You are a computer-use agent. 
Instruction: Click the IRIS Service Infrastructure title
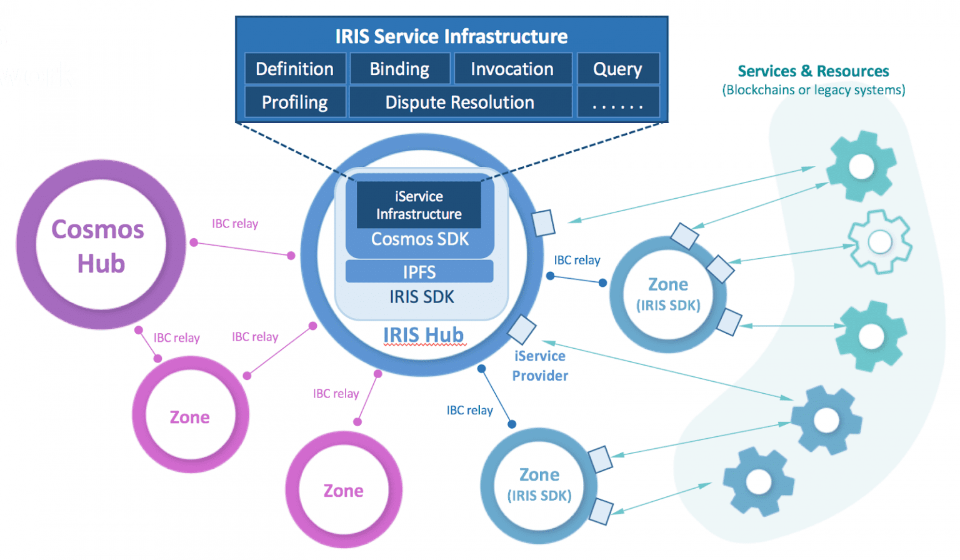coord(451,36)
